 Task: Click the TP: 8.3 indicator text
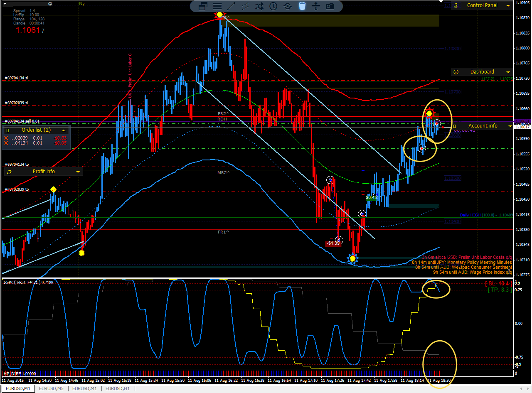[x=500, y=290]
